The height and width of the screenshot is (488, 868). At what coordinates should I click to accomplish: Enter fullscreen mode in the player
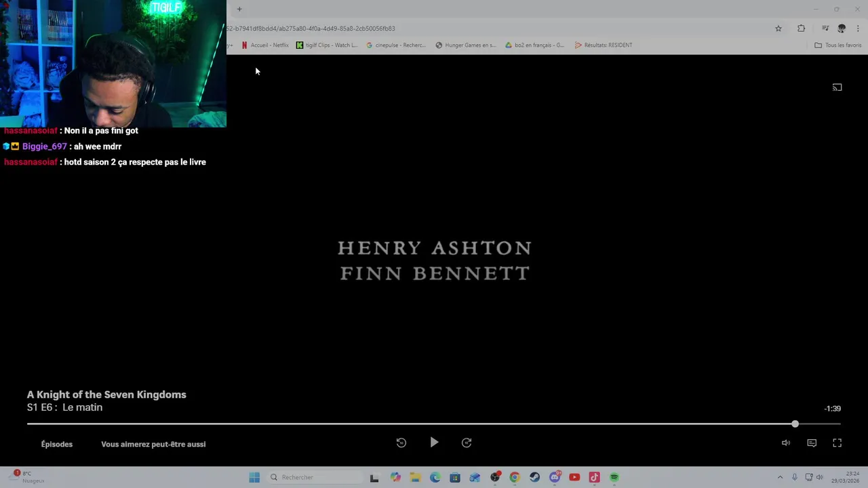click(837, 443)
